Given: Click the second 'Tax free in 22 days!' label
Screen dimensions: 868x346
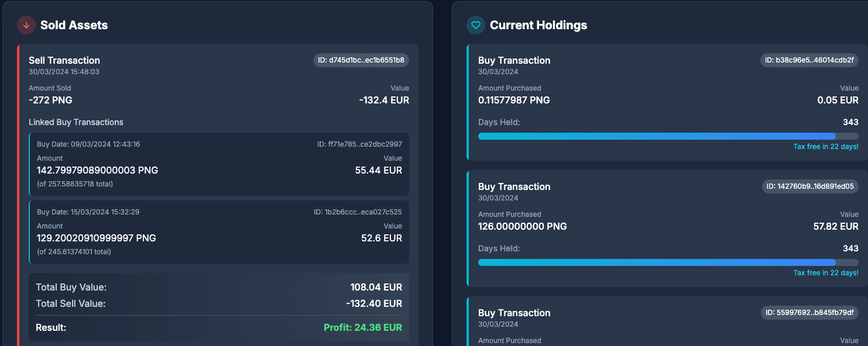Looking at the screenshot, I should (x=826, y=273).
